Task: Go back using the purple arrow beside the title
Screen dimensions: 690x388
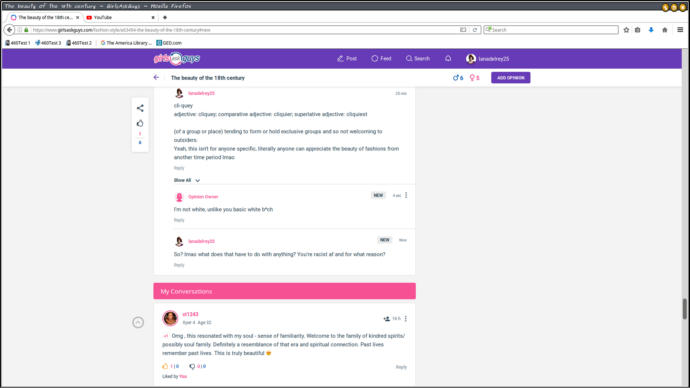Action: coord(156,77)
